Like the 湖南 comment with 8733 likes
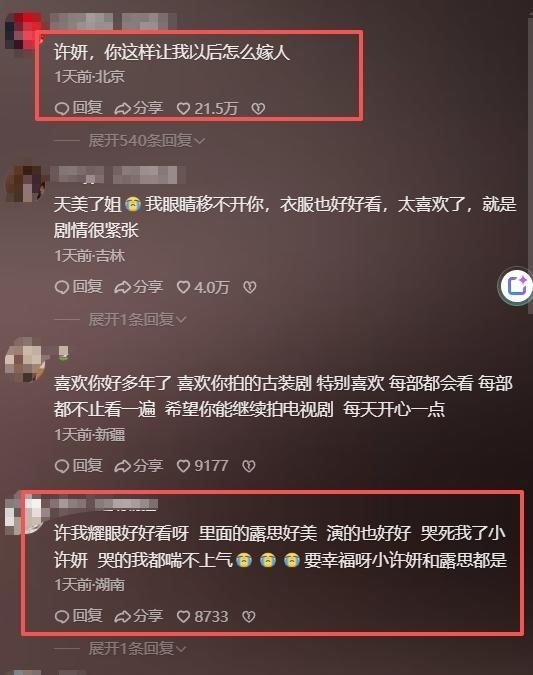Image resolution: width=533 pixels, height=675 pixels. point(202,616)
